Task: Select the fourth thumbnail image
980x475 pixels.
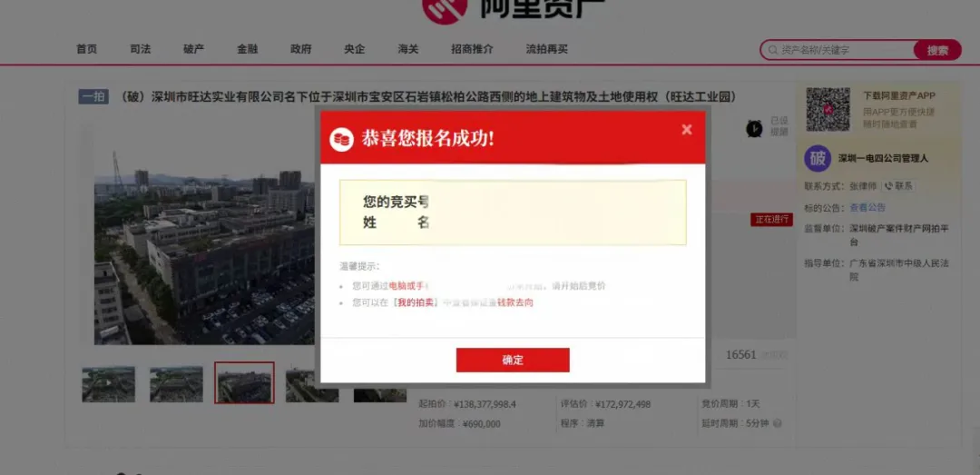Action: 312,384
